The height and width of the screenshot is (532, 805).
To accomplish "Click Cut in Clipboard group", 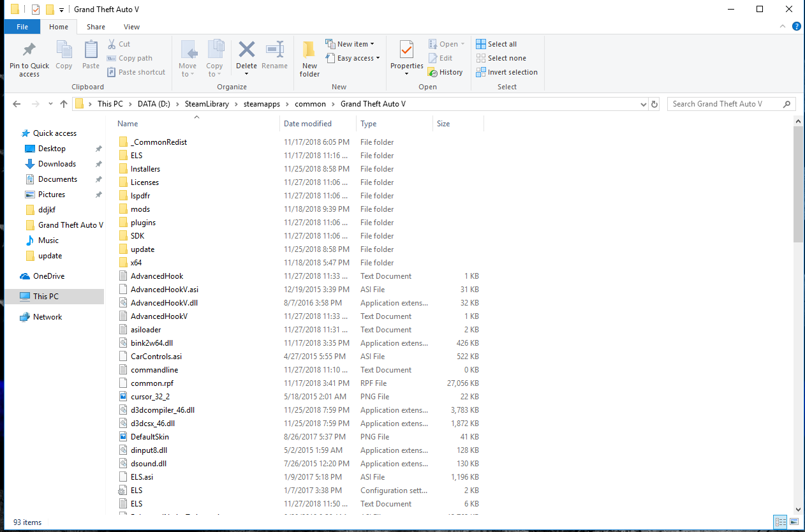I will coord(119,44).
